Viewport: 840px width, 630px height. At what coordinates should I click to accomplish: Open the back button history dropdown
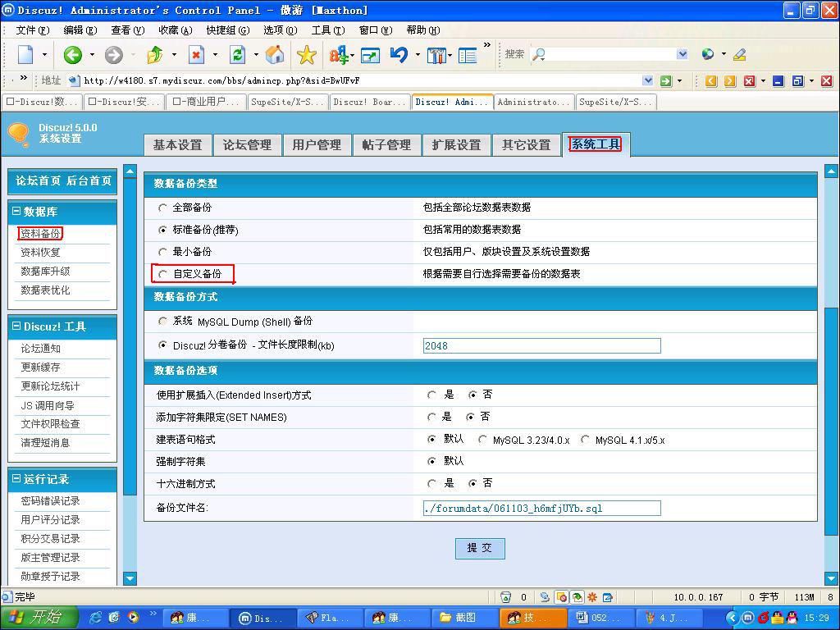coord(92,55)
